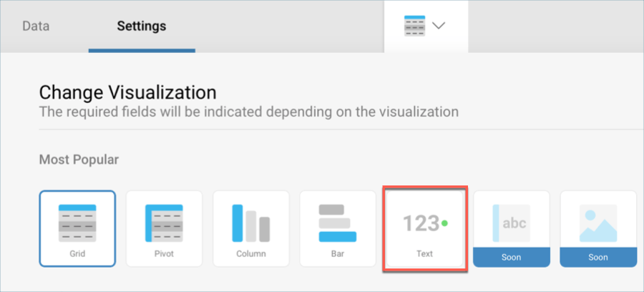Click the Soon banner below the abc tile
644x292 pixels.
[512, 258]
